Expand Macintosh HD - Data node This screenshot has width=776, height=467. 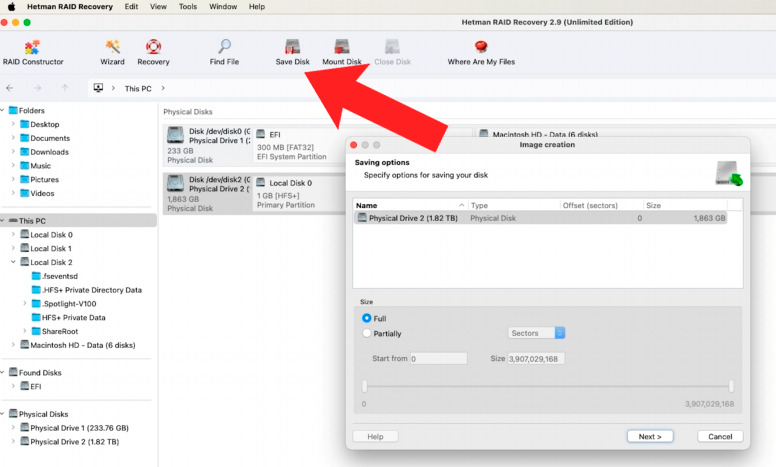(x=13, y=345)
